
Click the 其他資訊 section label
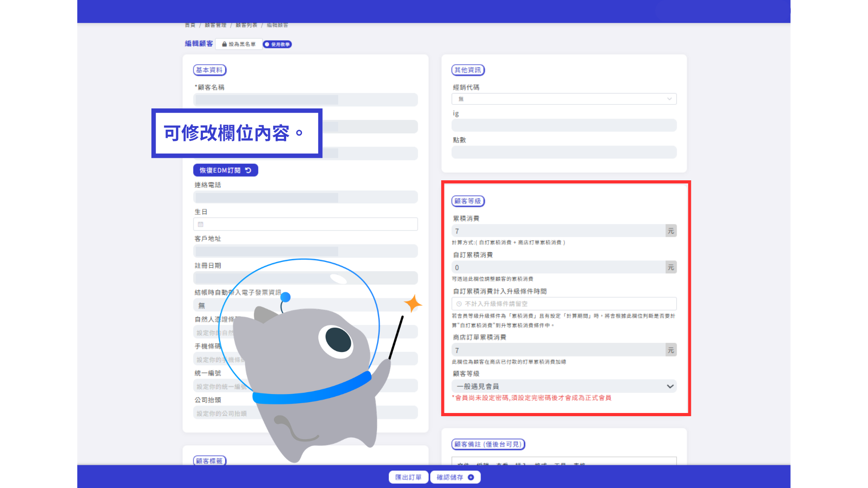point(468,70)
